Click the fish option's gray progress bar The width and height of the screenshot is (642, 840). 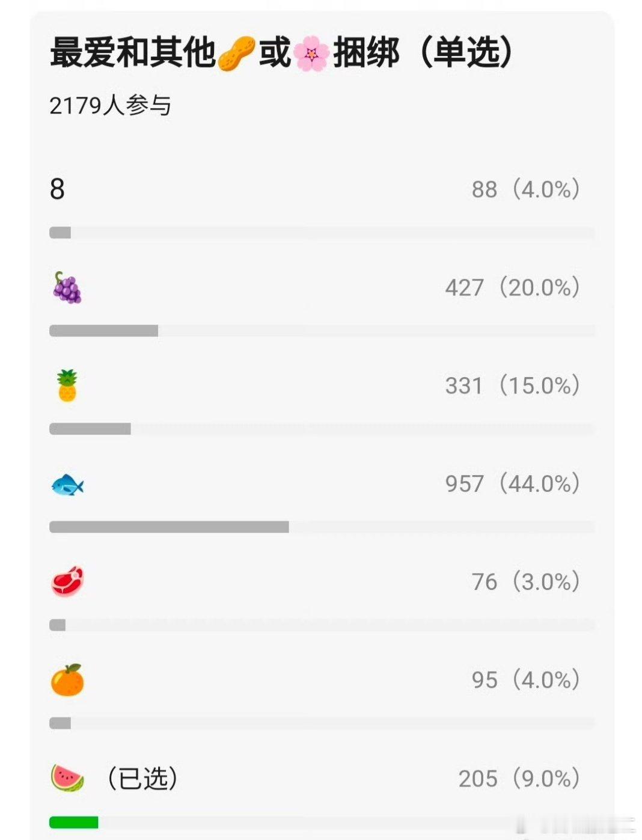click(169, 527)
